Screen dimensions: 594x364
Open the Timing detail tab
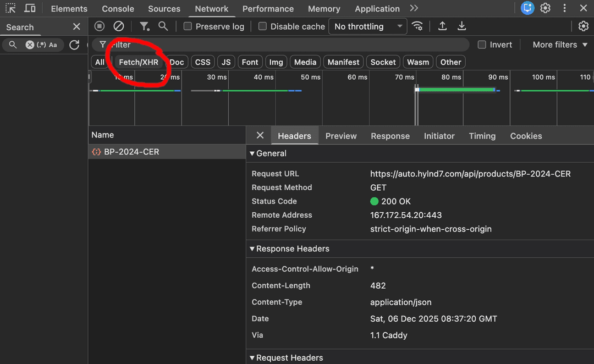click(482, 136)
